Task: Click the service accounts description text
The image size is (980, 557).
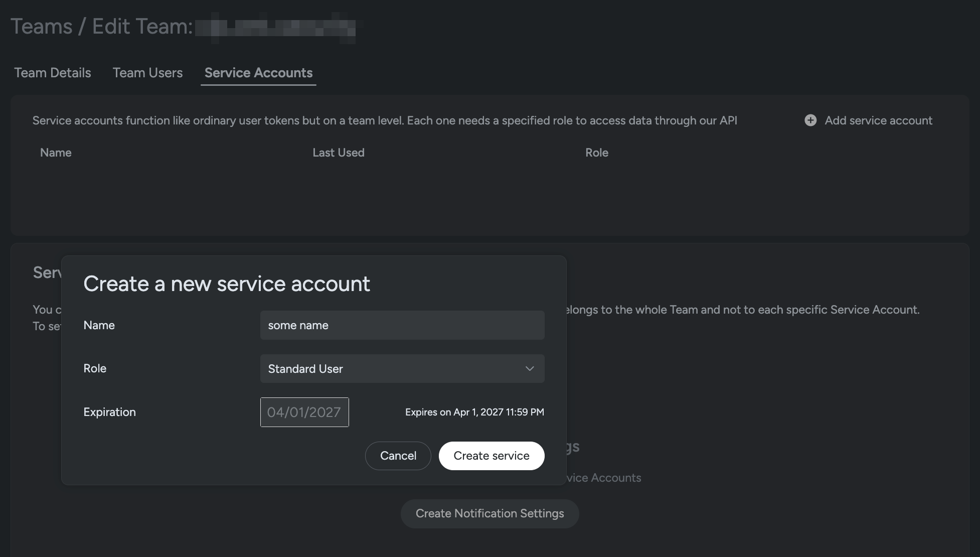Action: pyautogui.click(x=384, y=120)
